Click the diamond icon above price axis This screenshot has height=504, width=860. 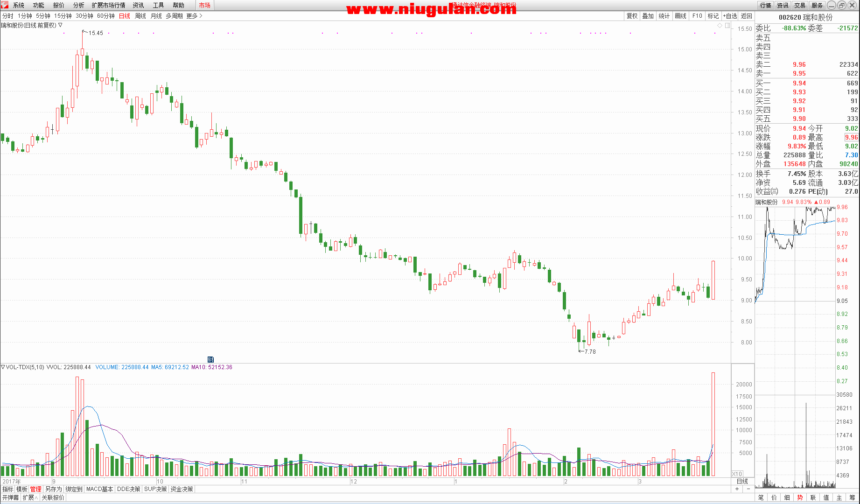(x=720, y=25)
